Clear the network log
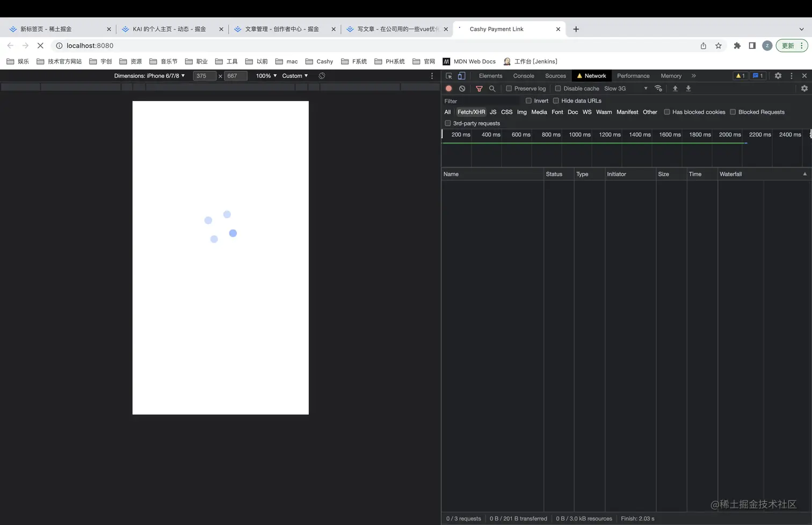The image size is (812, 525). (x=462, y=89)
